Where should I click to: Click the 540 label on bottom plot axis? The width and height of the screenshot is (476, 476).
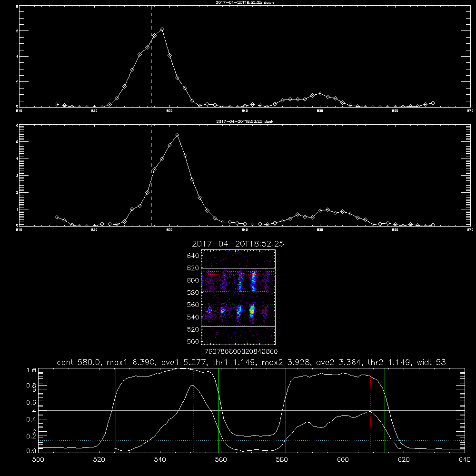(160, 460)
